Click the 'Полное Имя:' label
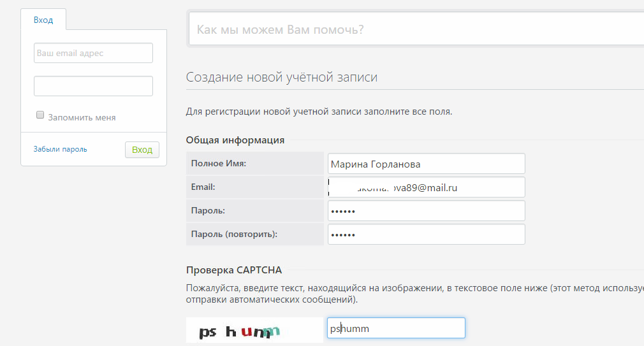The height and width of the screenshot is (346, 644). [x=219, y=164]
